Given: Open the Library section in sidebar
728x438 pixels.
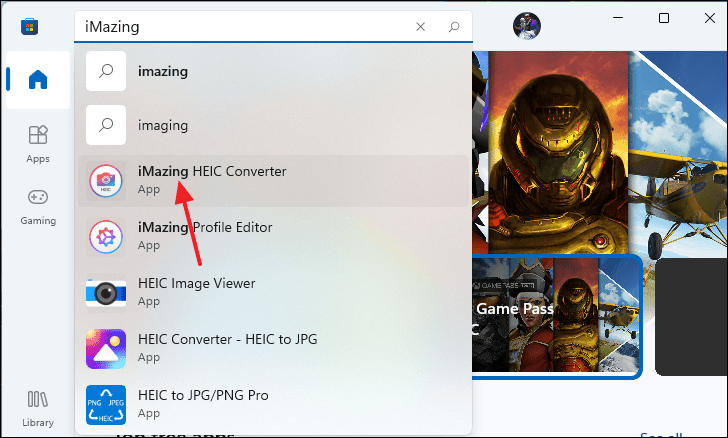Looking at the screenshot, I should 38,408.
